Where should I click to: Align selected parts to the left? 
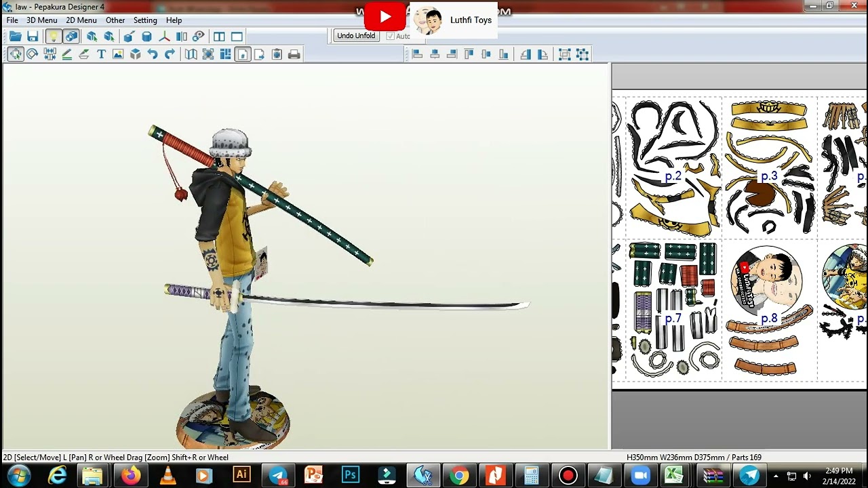418,54
